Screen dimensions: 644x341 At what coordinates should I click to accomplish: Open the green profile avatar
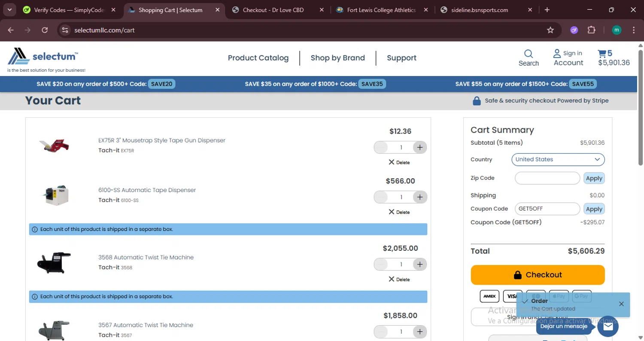(617, 30)
